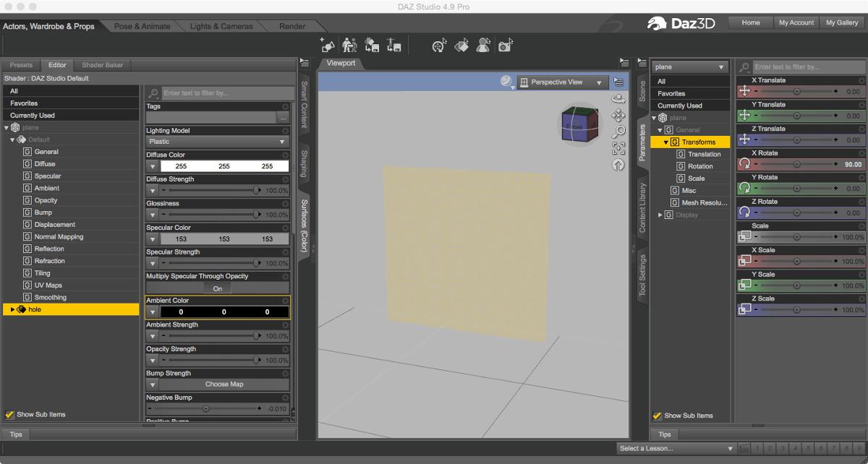Click Choose Map under Bump Strength
Image resolution: width=868 pixels, height=464 pixels.
coord(224,384)
